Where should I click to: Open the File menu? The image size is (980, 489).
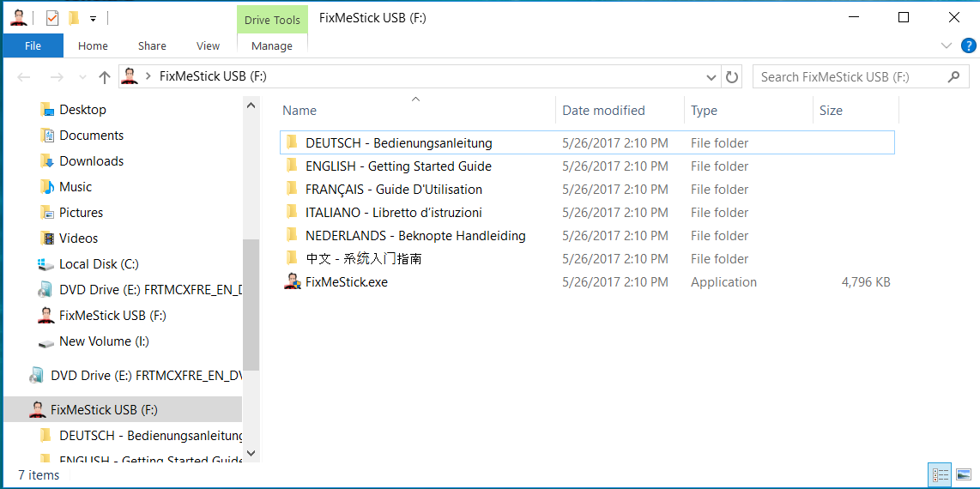click(33, 45)
